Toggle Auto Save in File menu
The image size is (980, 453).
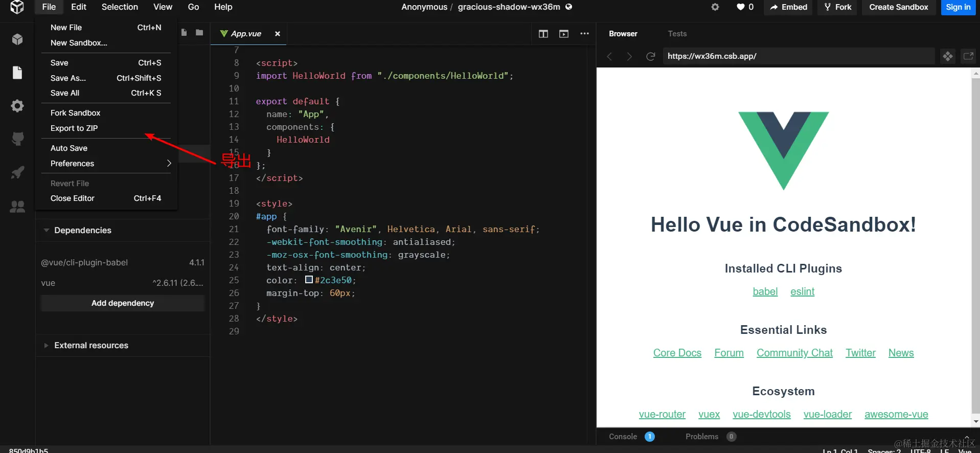106,148
